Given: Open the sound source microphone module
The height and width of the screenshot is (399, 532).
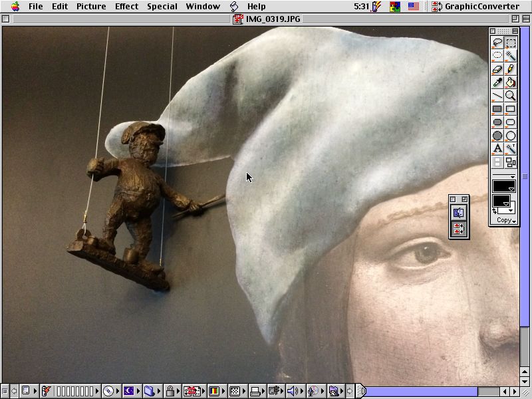Looking at the screenshot, I should click(x=315, y=391).
